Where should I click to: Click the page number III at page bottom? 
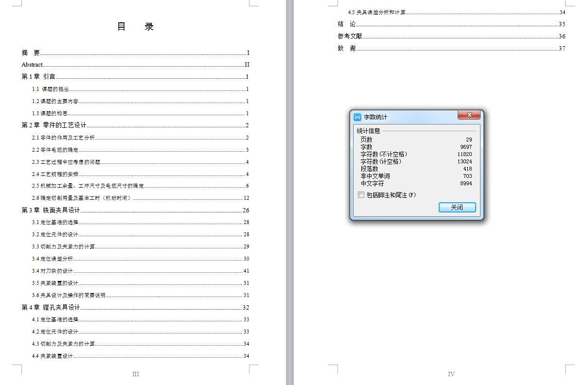point(135,374)
